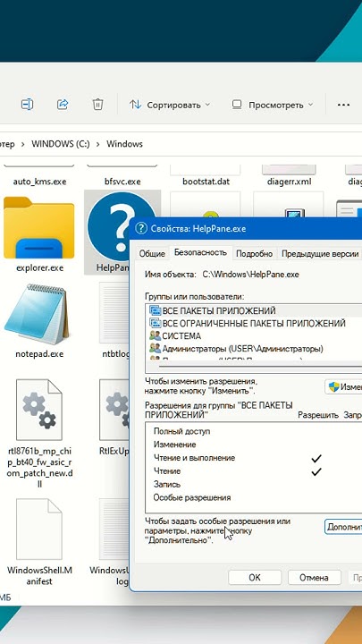
Task: Select the diagerr.xml file name
Action: [289, 181]
